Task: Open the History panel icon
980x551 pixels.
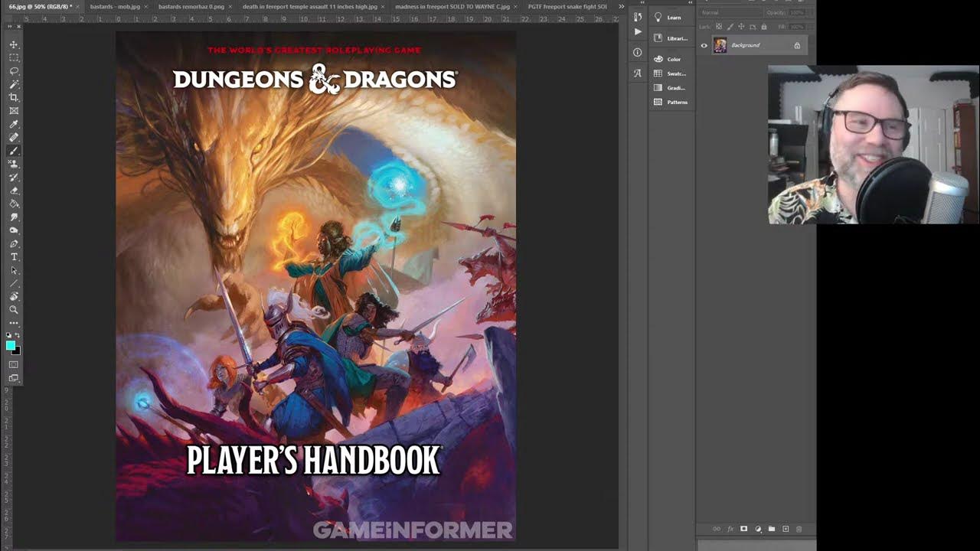Action: click(x=638, y=17)
